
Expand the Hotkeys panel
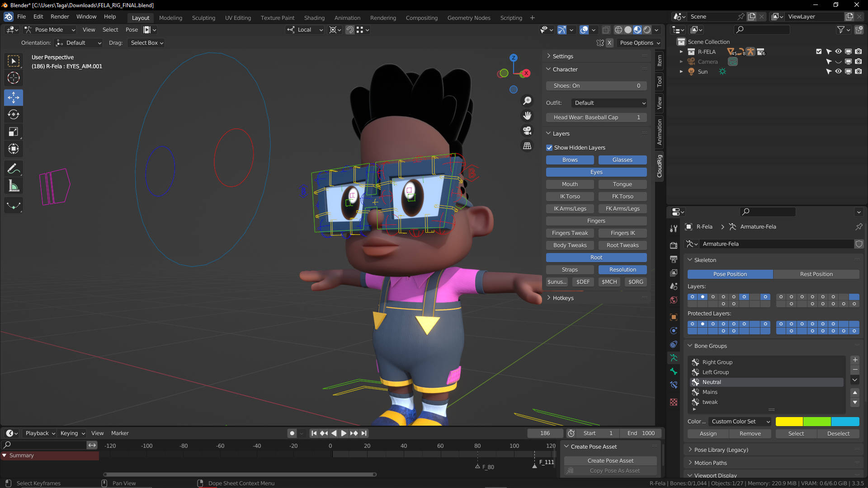(563, 298)
